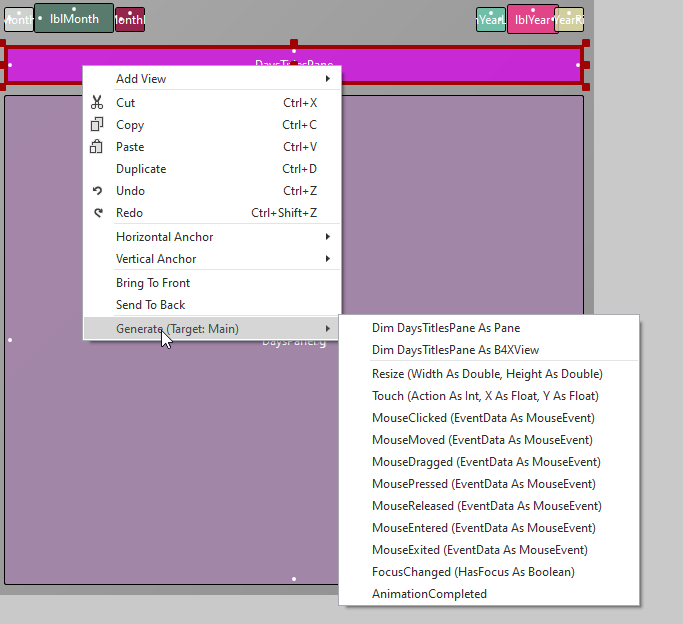
Task: Generate Dim DaysTitlesPane As B4XView
Action: pos(489,350)
